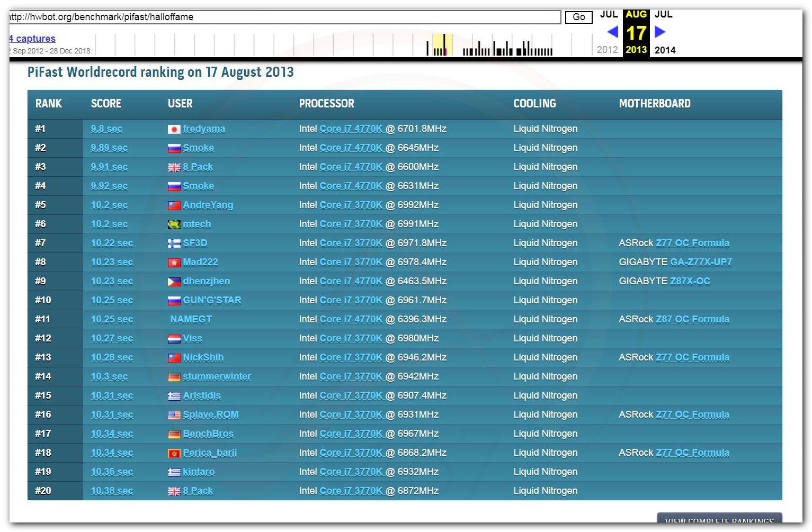
Task: Open the GA-Z77X-UP7 motherboard link
Action: (x=701, y=262)
